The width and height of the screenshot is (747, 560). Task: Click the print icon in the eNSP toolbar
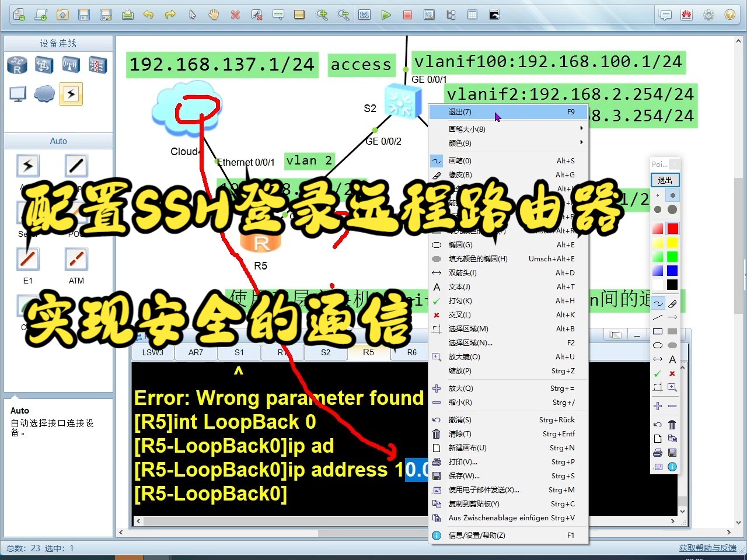[127, 15]
